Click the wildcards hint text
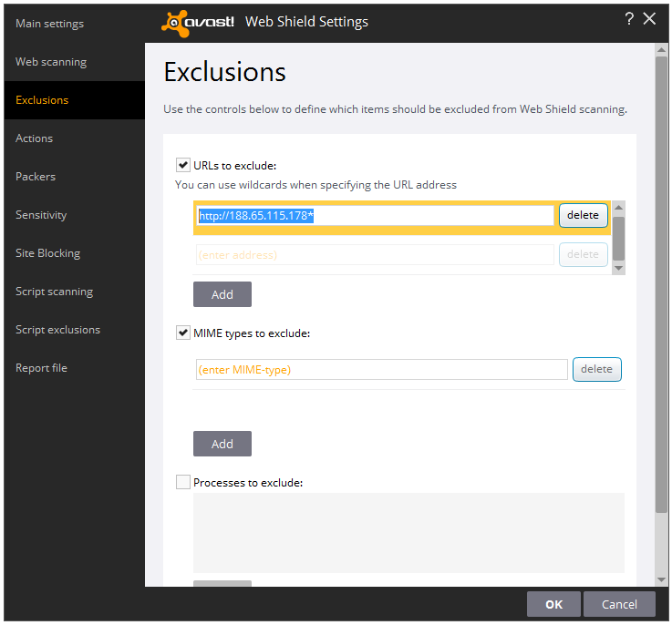 (315, 185)
